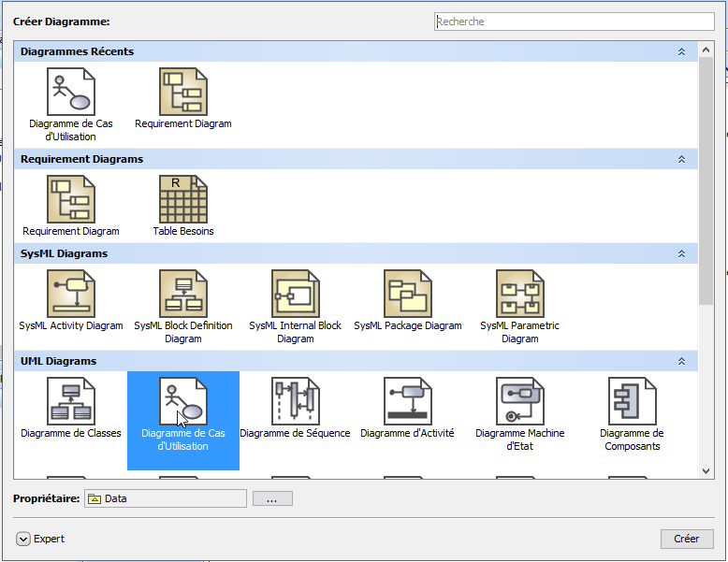The image size is (728, 562).
Task: Click the Recherche search field
Action: click(574, 22)
